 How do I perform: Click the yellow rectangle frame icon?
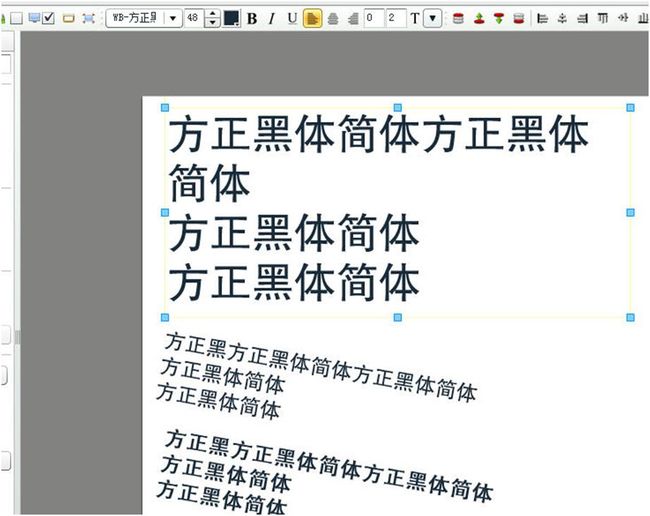(x=68, y=18)
